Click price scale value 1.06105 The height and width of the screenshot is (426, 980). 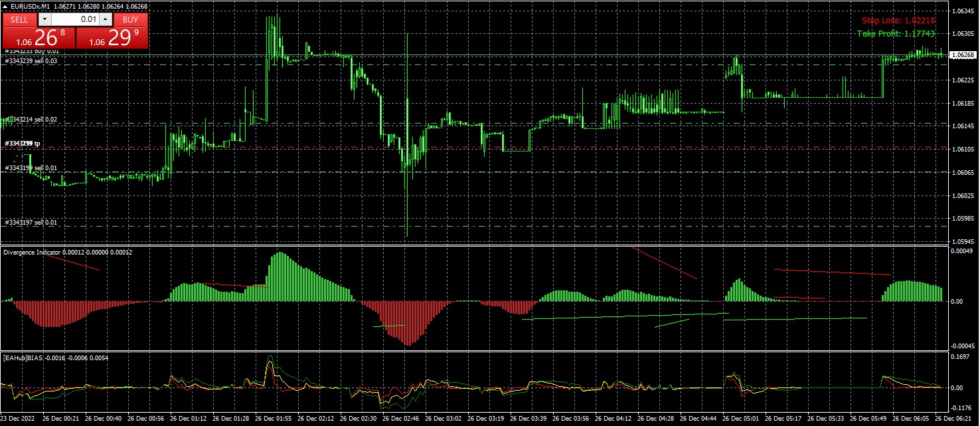pos(963,150)
